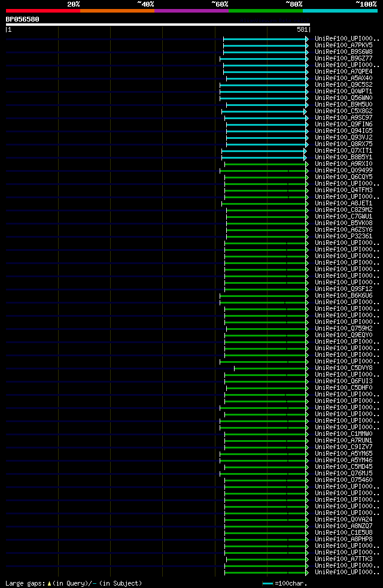Click the =100char. scale legend
Image resolution: width=383 pixels, height=588 pixels.
click(285, 583)
